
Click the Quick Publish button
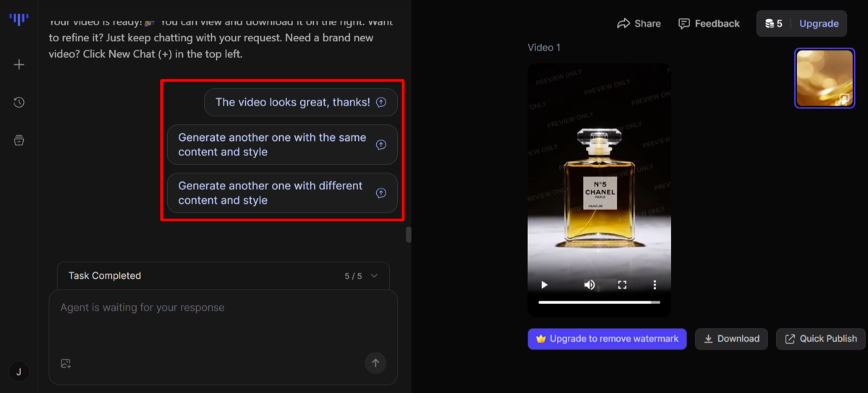click(x=820, y=339)
